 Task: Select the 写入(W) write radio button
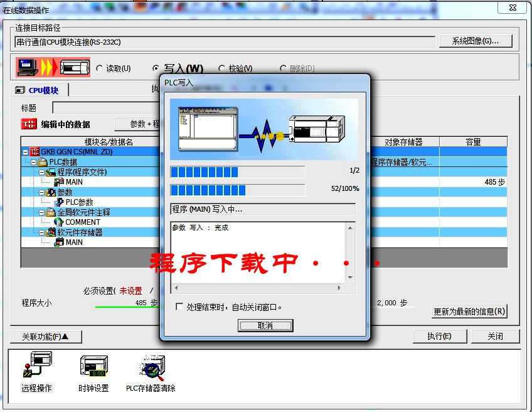pyautogui.click(x=156, y=68)
